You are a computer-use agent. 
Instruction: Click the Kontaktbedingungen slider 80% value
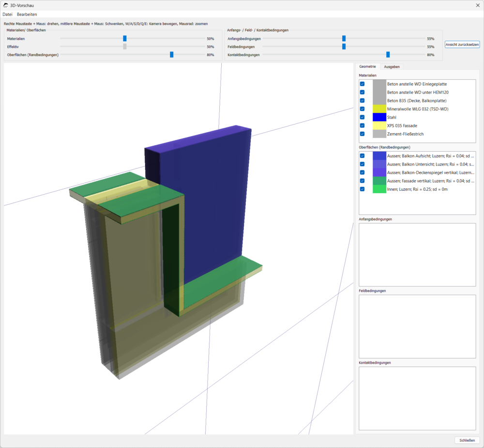click(431, 55)
